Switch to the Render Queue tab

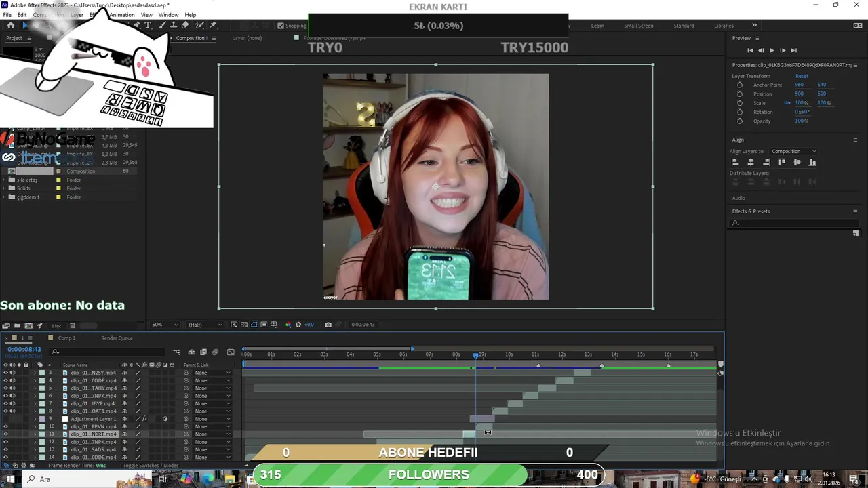pyautogui.click(x=117, y=338)
